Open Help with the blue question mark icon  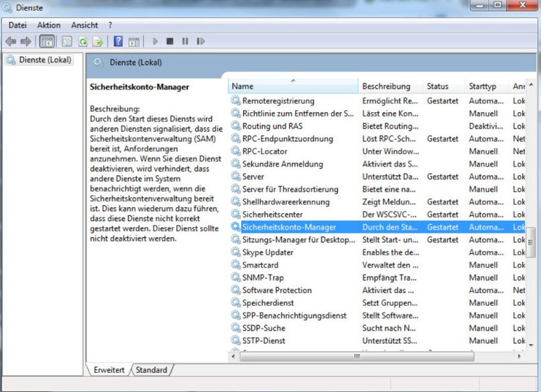[x=118, y=41]
